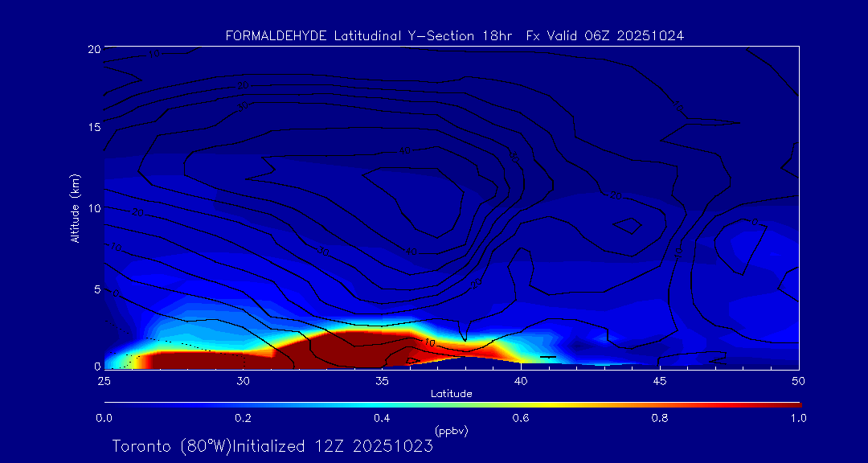
Task: Click the latitude 30 x-axis tick label
Action: coord(243,380)
